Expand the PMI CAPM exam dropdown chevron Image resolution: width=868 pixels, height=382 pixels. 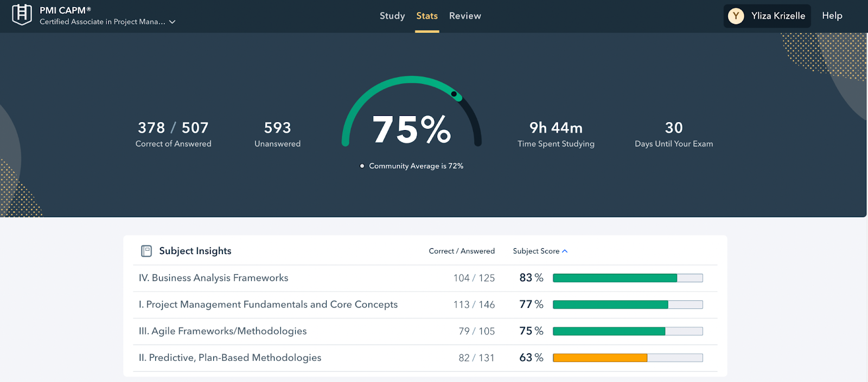[173, 22]
